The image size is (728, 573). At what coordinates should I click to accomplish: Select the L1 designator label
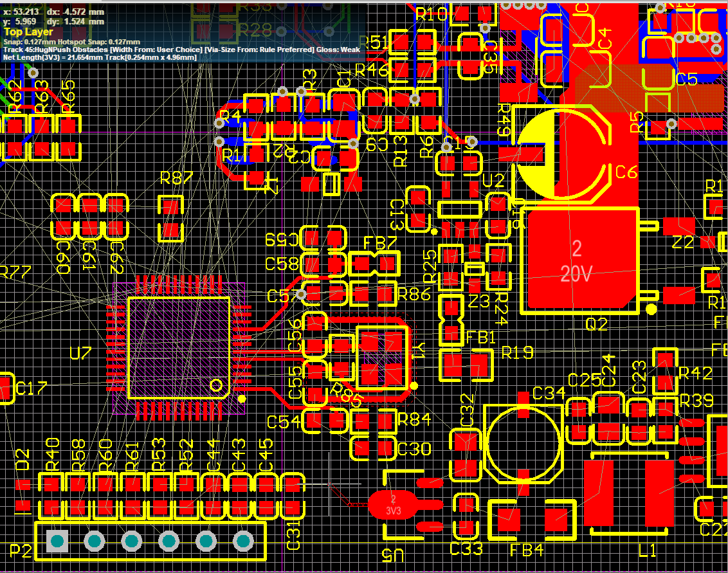[648, 550]
